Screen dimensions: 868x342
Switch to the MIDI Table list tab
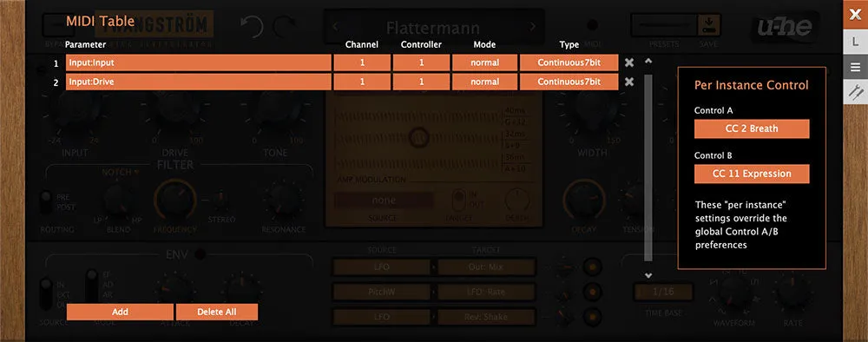[855, 67]
